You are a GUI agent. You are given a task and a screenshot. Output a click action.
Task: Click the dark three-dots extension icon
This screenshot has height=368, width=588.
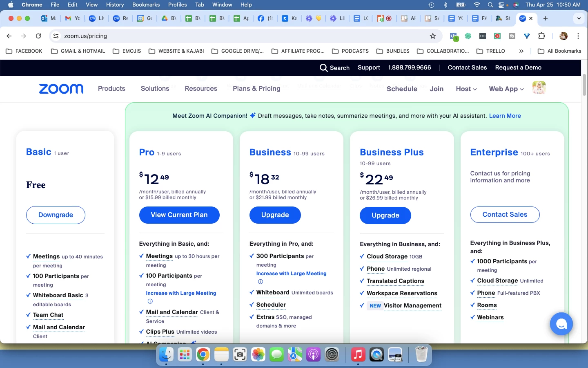483,36
